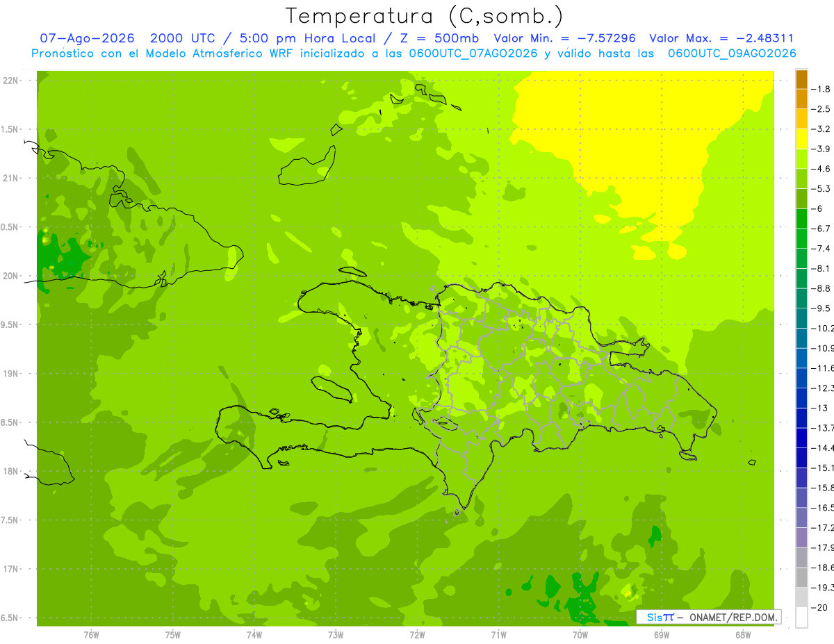Click the "71W" longitude label

click(498, 634)
